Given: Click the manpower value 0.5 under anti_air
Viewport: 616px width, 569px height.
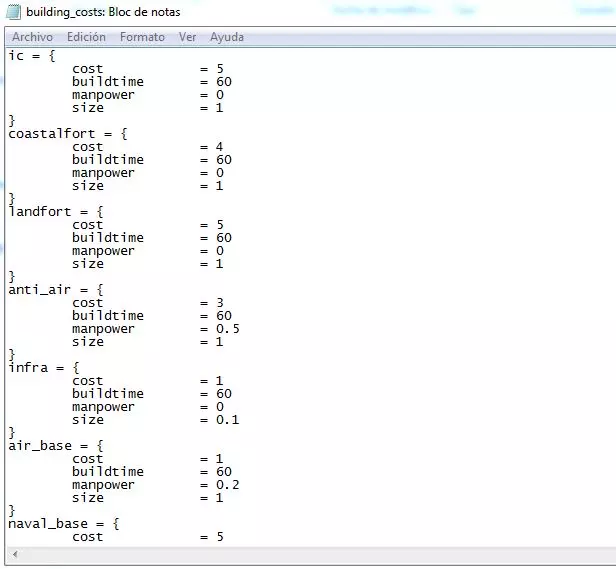Looking at the screenshot, I should (227, 329).
